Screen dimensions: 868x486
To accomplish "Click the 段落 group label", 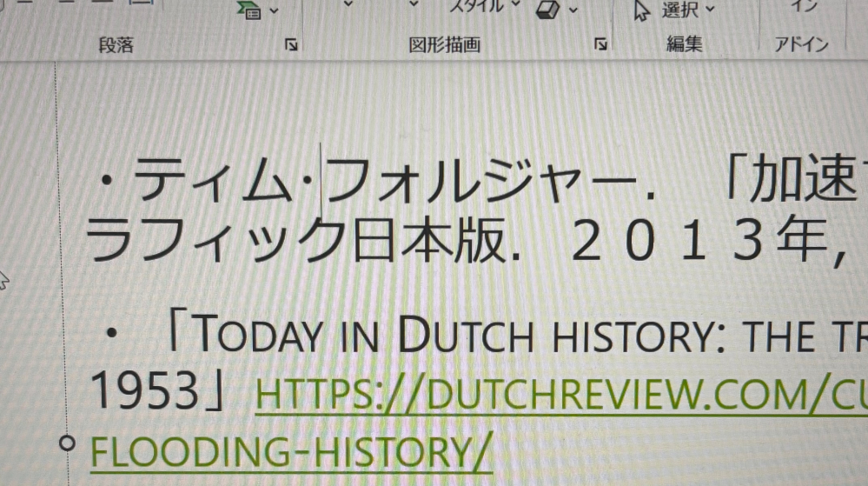I will pos(116,45).
